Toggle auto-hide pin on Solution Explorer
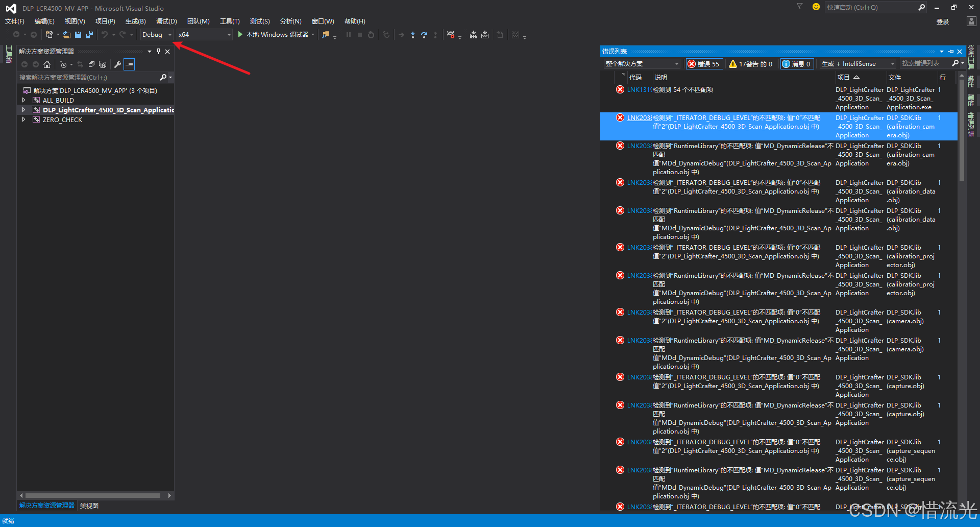980x527 pixels. coord(159,51)
